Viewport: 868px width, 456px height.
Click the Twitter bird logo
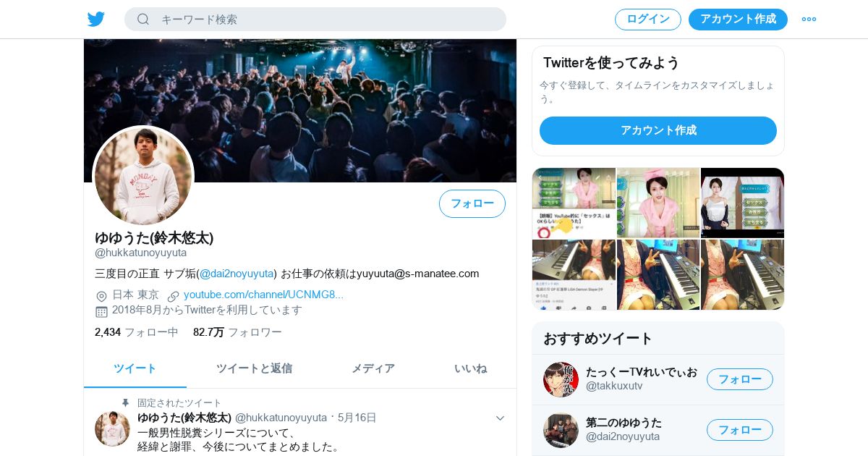96,19
